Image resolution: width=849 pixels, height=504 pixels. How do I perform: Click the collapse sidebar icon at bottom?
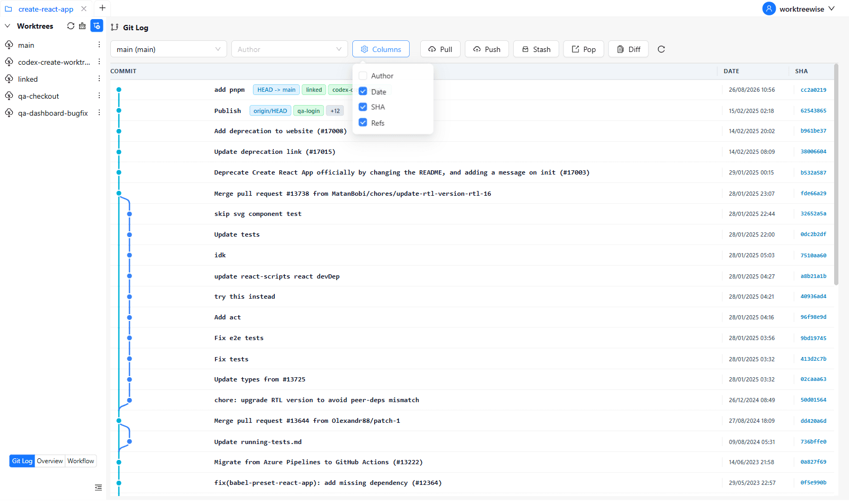[x=98, y=488]
